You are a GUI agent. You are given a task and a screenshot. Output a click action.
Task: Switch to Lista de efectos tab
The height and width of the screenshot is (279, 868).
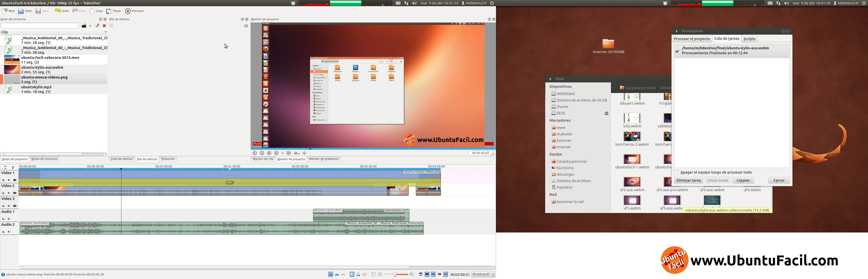(x=122, y=159)
